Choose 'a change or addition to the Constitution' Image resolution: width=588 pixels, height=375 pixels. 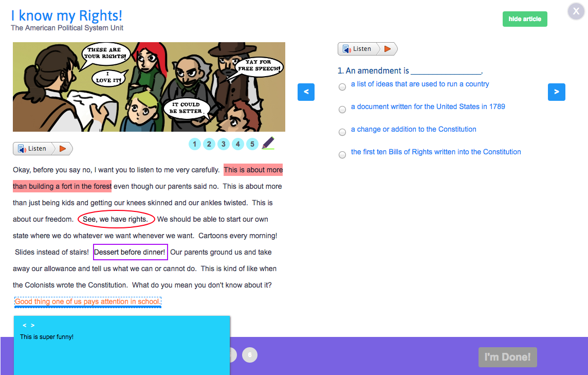342,132
